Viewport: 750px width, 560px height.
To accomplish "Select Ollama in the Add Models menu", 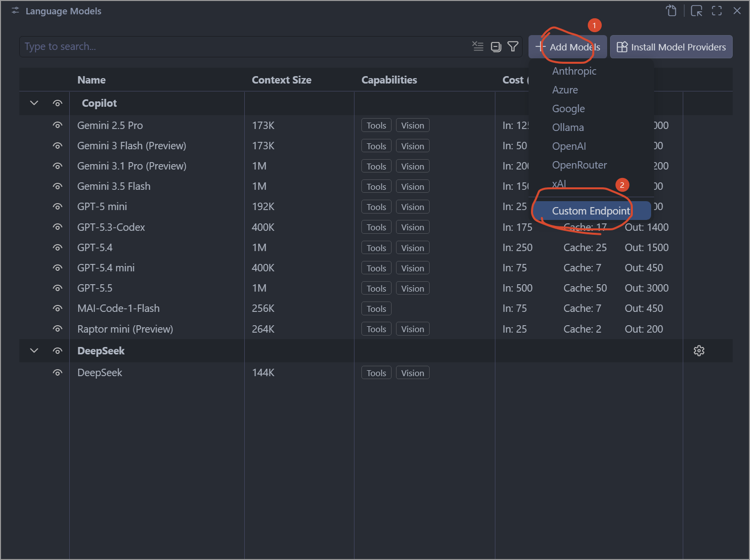I will click(568, 128).
